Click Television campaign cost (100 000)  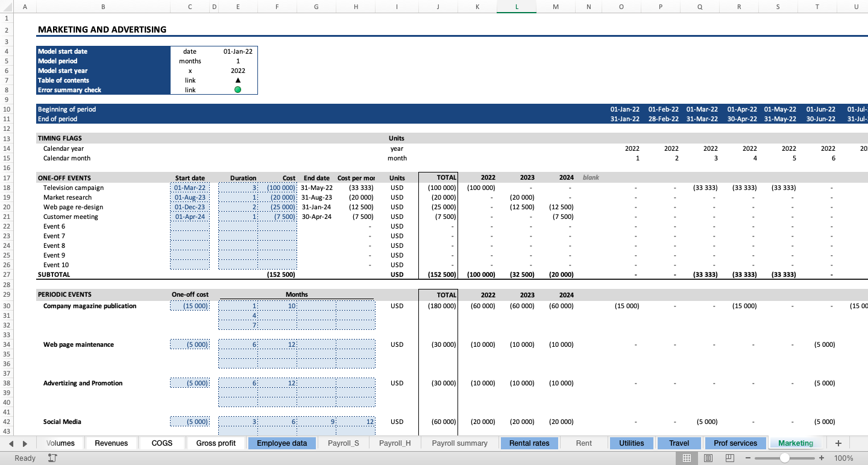coord(277,188)
